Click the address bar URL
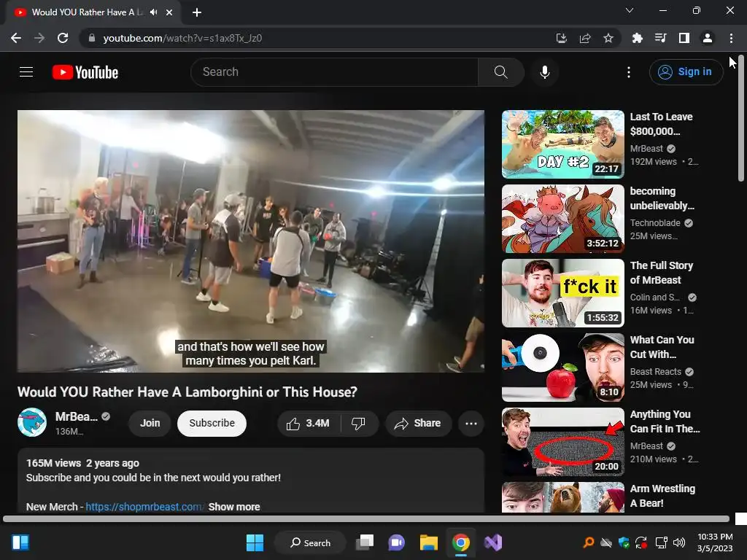The width and height of the screenshot is (747, 560). 182,38
